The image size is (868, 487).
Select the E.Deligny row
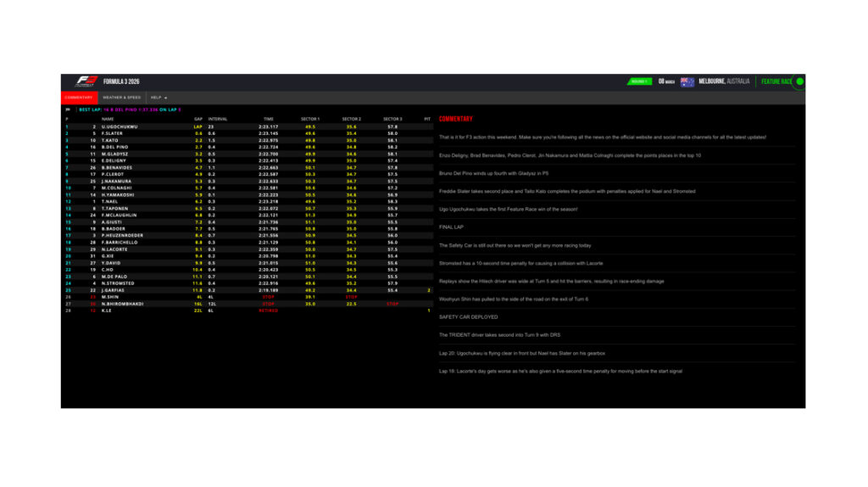[x=248, y=160]
